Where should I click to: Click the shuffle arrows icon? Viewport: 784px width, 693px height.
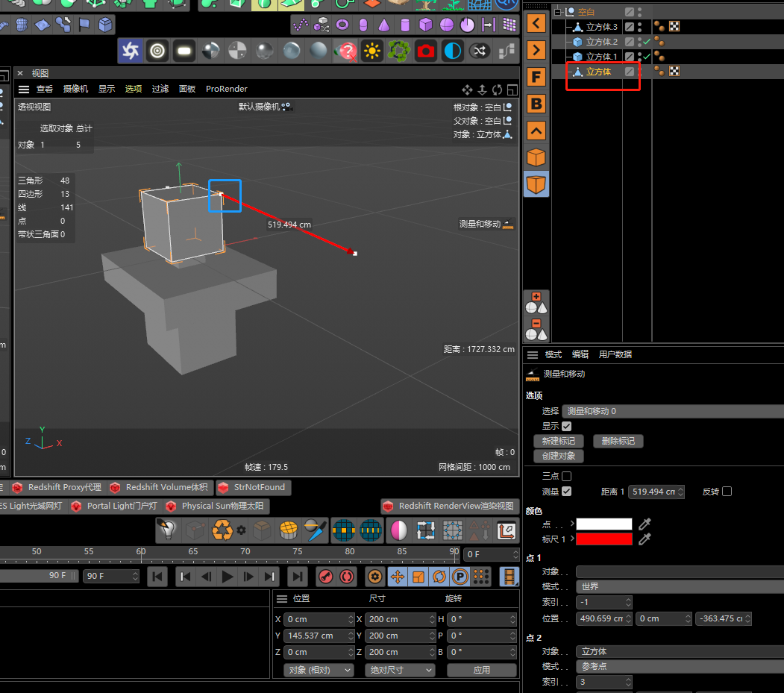[x=480, y=51]
